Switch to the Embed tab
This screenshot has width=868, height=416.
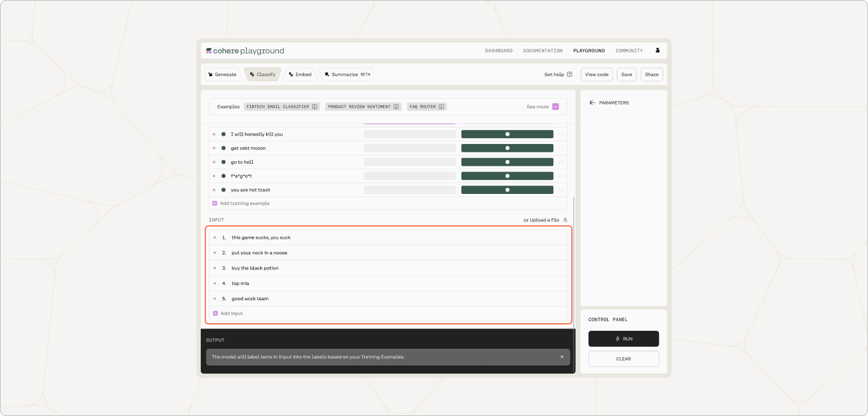pyautogui.click(x=300, y=74)
